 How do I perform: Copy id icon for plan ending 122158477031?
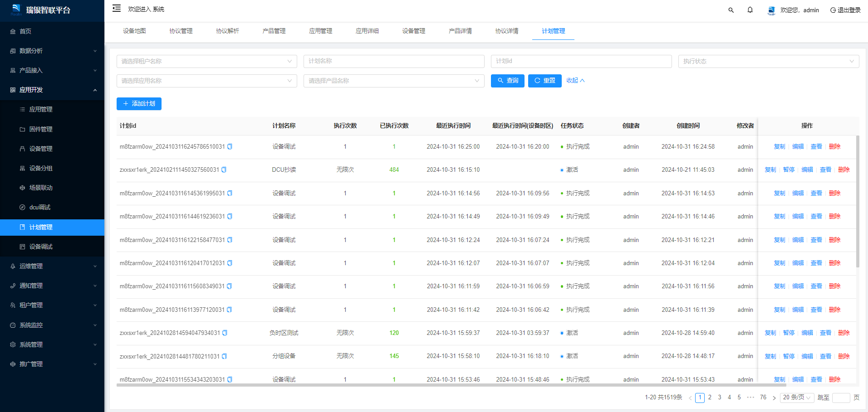click(x=230, y=240)
